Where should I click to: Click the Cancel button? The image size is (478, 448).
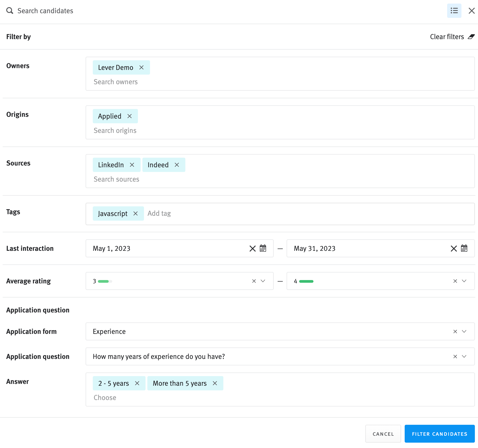[x=383, y=434]
